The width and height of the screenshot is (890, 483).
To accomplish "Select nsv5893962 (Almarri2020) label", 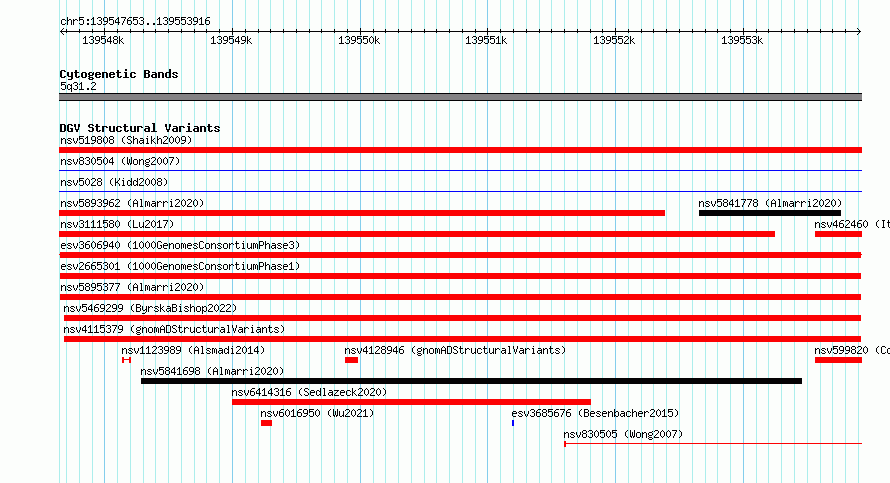I will coord(132,203).
